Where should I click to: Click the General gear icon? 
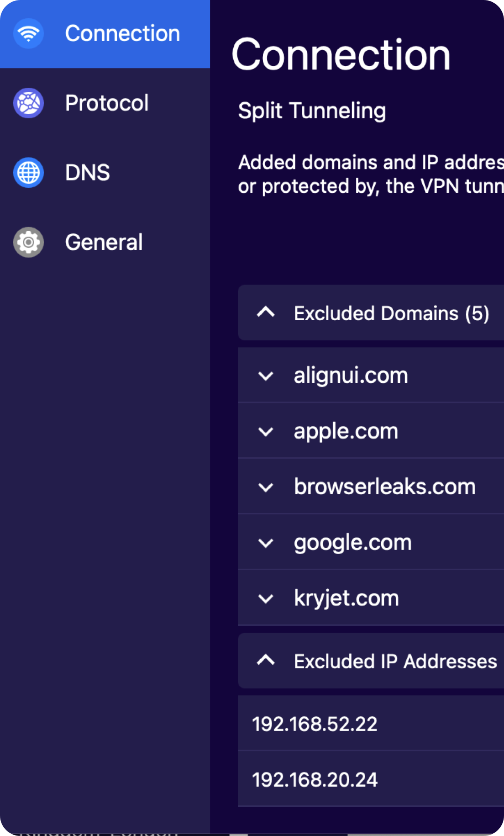click(x=28, y=242)
